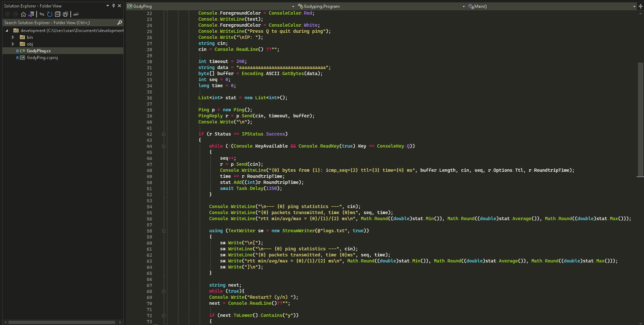This screenshot has height=325, width=644.
Task: Select GodyPing.csproj in the file tree
Action: tap(42, 58)
